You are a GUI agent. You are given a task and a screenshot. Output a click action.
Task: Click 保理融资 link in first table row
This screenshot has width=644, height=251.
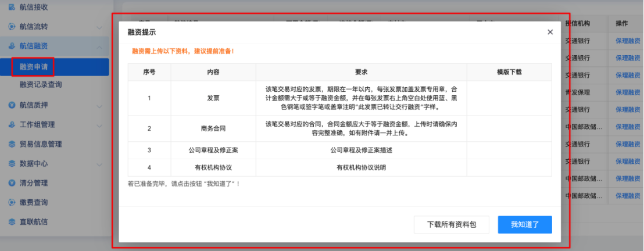(x=628, y=41)
